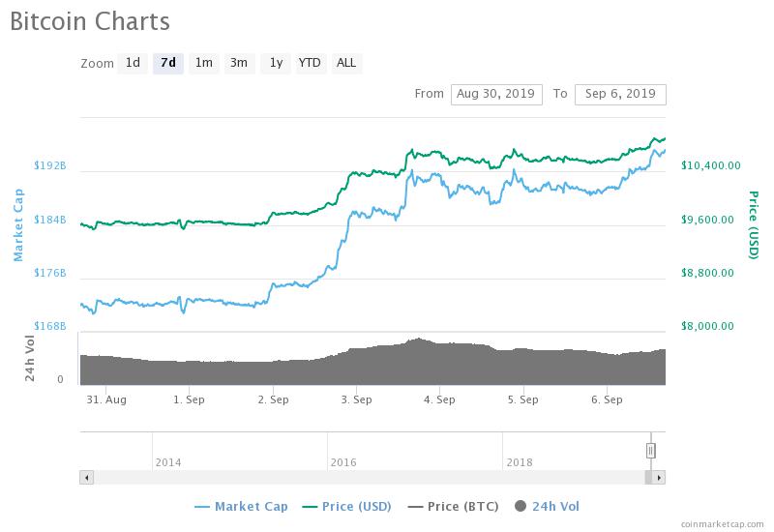Screen dimensions: 774x532
Task: Choose the YTD zoom option
Action: tap(311, 63)
